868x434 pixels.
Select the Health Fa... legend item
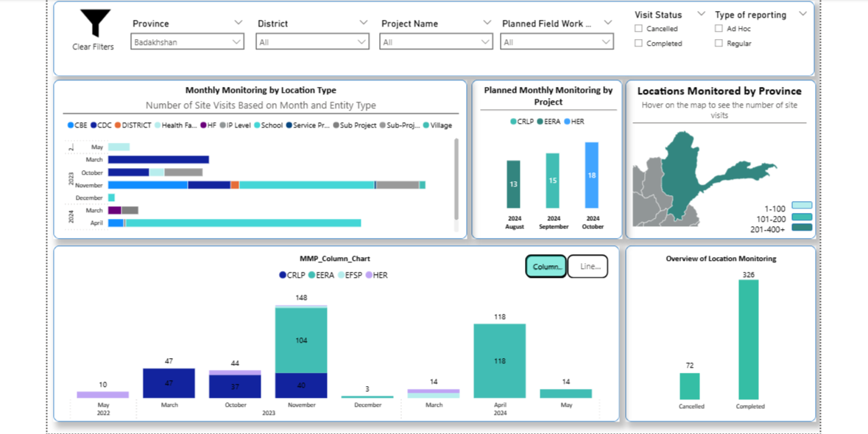coord(175,125)
